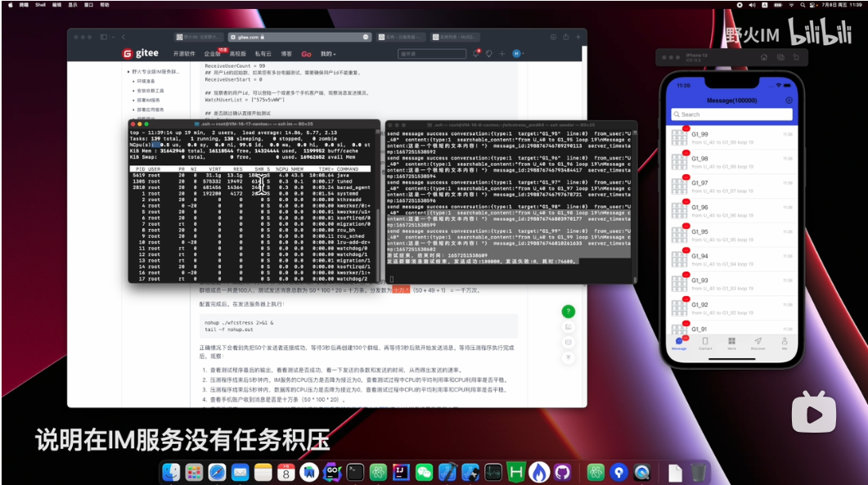This screenshot has width=868, height=485.
Task: Expand the 我的 dropdown on Gitee
Action: [328, 54]
